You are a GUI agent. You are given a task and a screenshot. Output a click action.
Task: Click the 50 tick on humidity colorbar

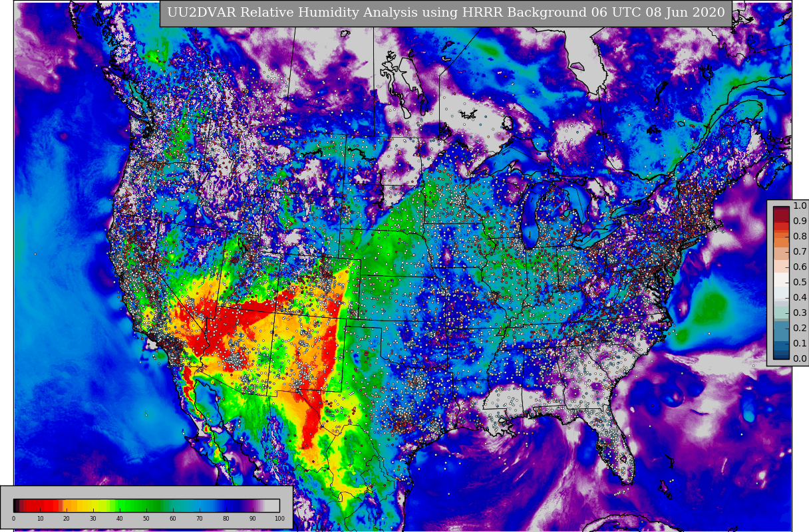(x=146, y=519)
